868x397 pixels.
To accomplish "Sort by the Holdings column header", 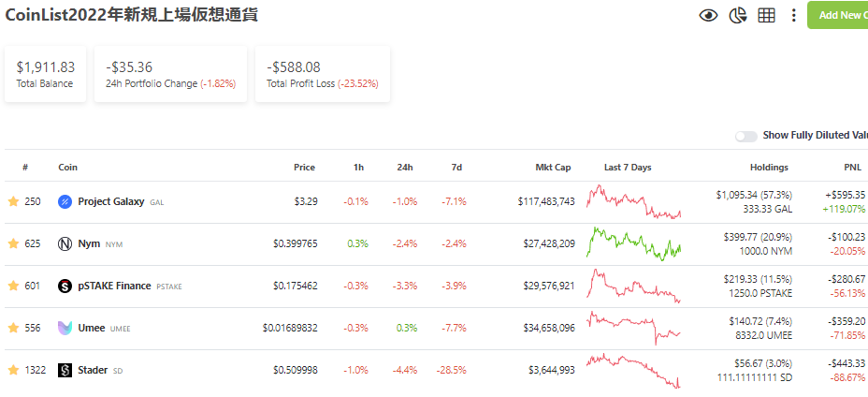I will [x=769, y=168].
